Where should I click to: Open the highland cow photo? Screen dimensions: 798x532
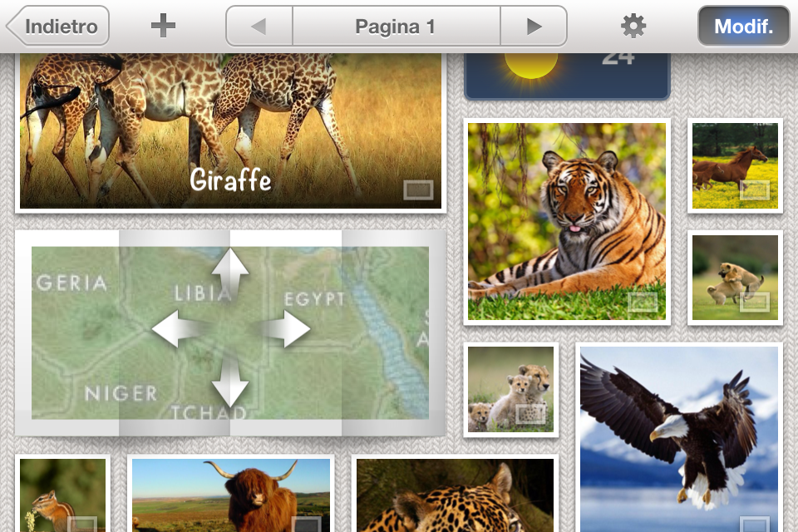click(230, 495)
